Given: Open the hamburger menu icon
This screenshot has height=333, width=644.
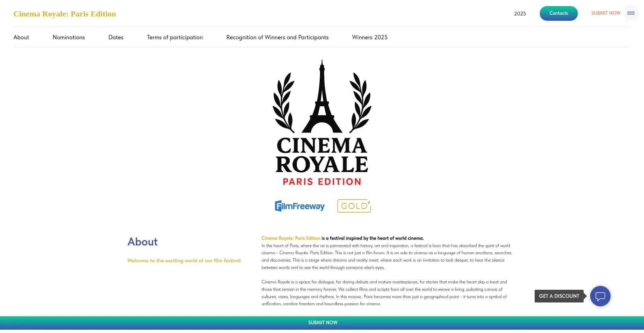Looking at the screenshot, I should point(631,13).
